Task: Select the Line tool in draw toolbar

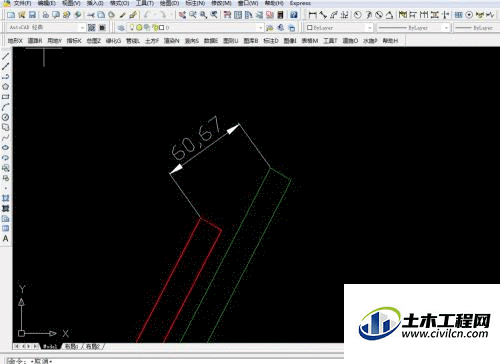Action: click(x=5, y=56)
